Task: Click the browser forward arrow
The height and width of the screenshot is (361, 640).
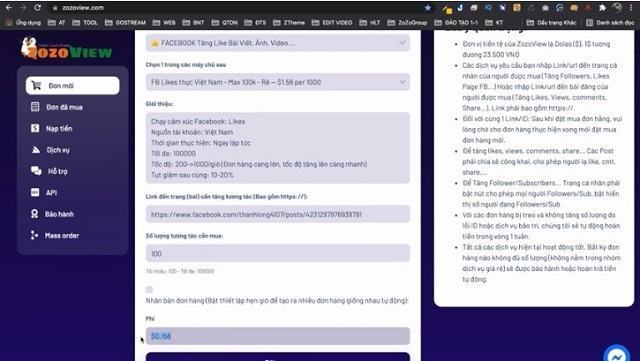Action: pos(23,7)
